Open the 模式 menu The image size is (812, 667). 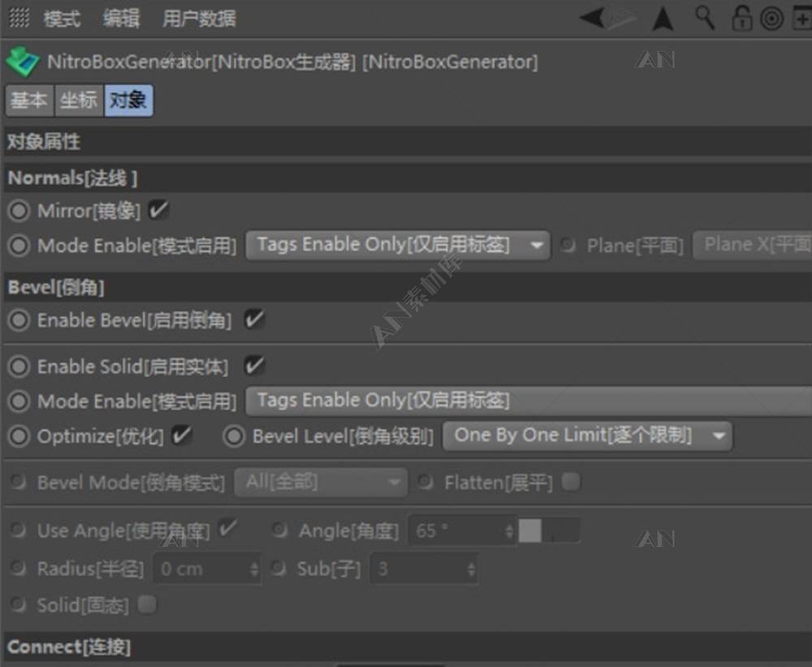pos(62,19)
